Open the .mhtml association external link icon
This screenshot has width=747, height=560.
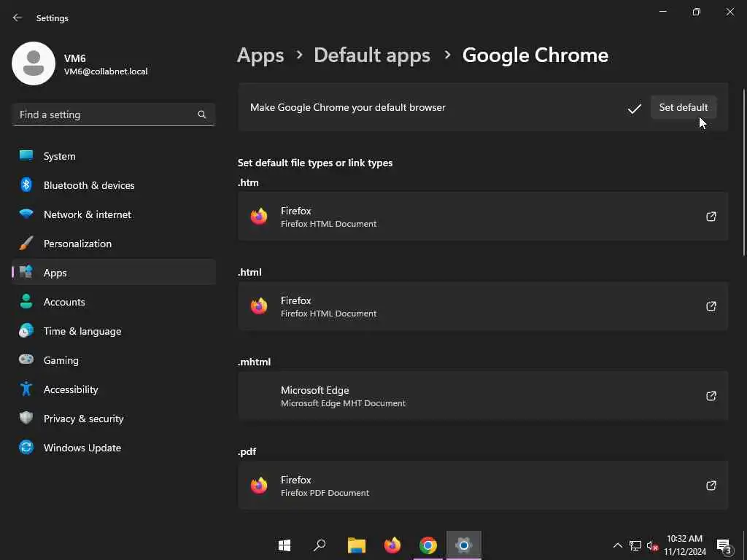click(711, 396)
